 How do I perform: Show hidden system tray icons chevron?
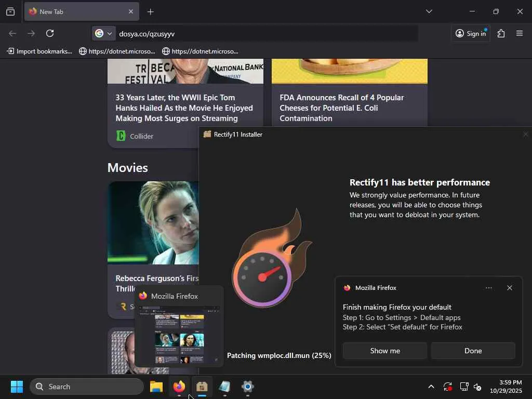[431, 387]
